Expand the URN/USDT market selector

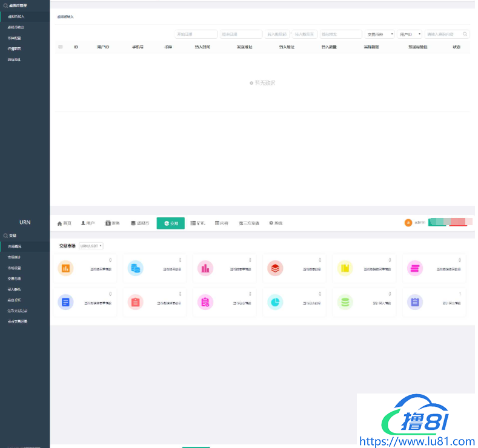(91, 246)
